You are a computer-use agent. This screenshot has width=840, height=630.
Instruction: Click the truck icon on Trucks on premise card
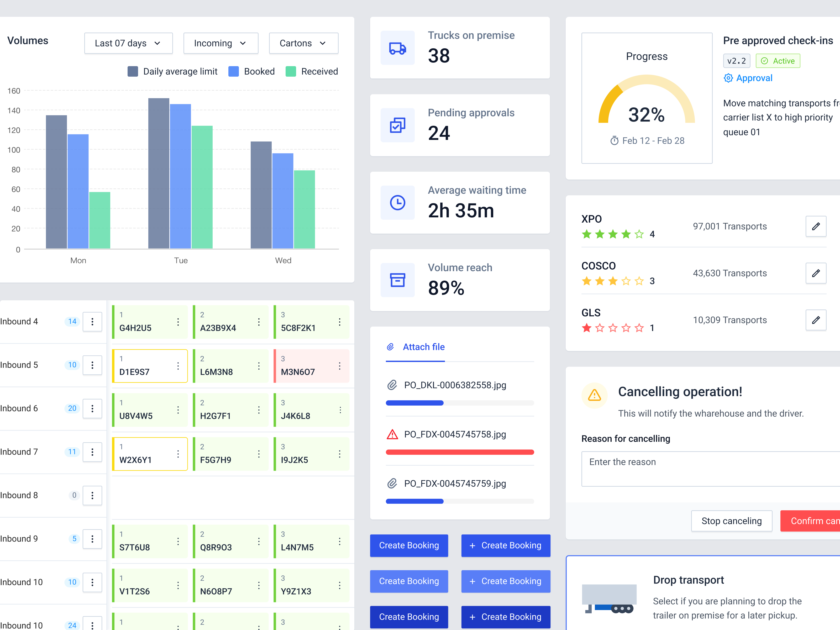(x=397, y=48)
